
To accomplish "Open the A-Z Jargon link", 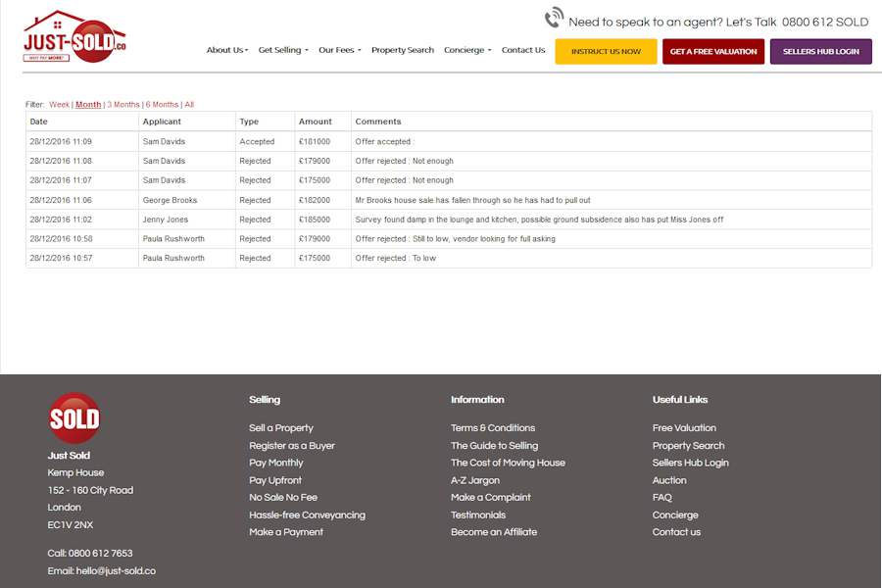I will tap(475, 480).
